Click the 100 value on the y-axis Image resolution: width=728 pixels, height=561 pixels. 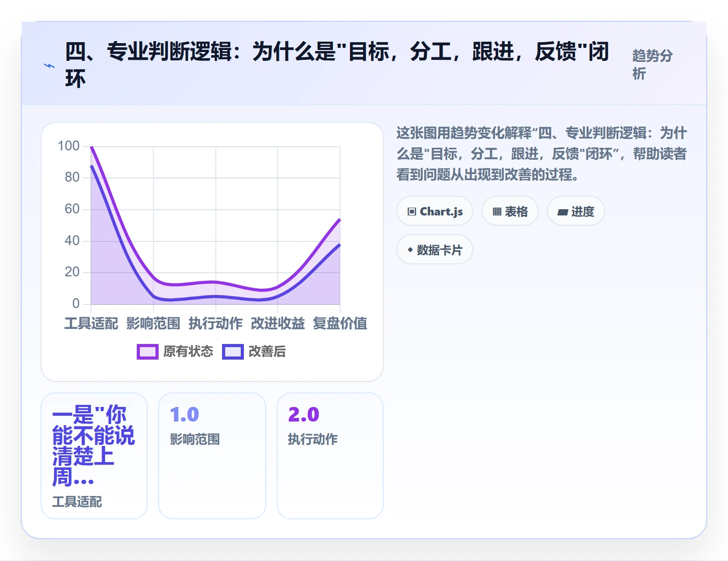pyautogui.click(x=69, y=146)
